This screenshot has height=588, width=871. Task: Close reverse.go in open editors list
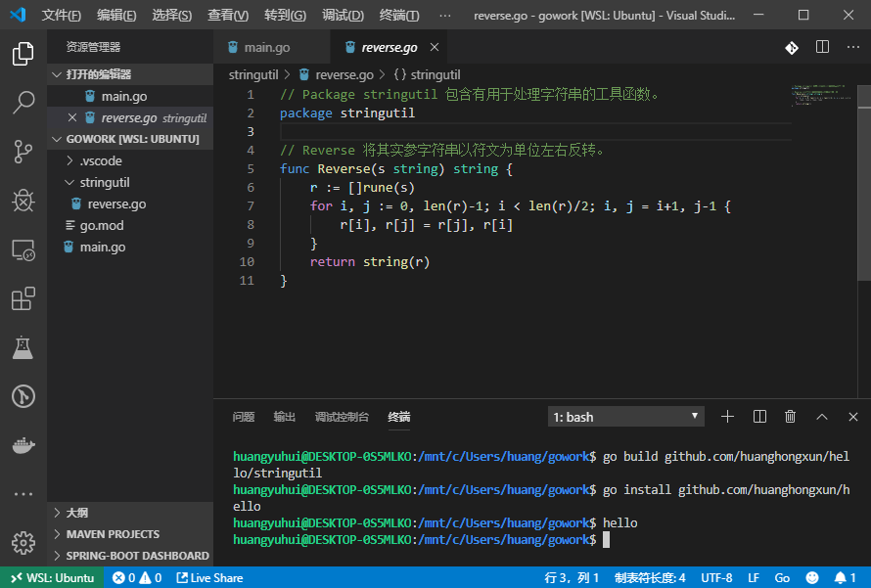(x=72, y=117)
